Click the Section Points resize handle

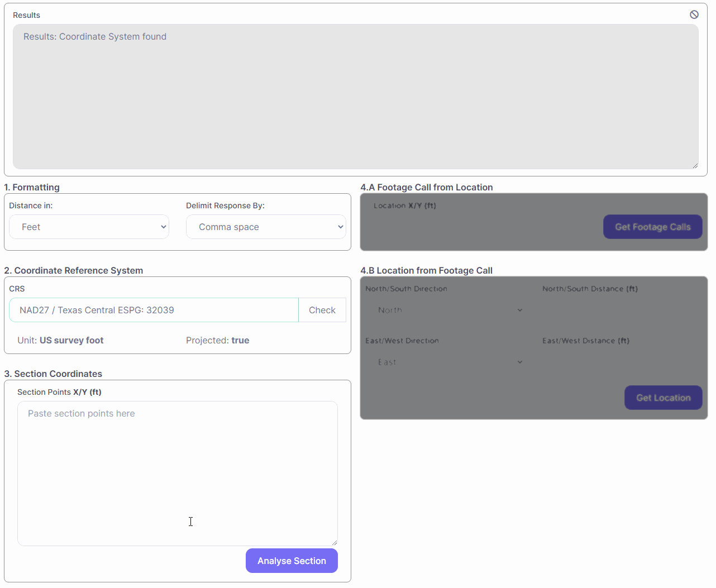pos(334,542)
